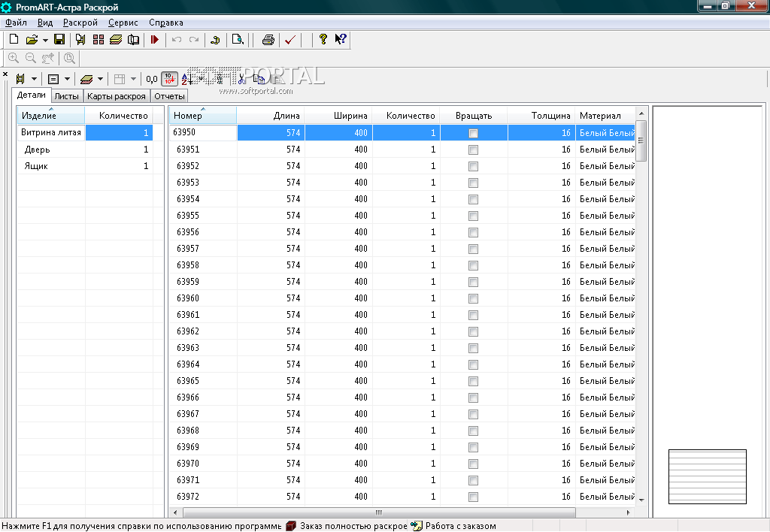
Task: Save the project with the floppy disk icon
Action: (x=59, y=40)
